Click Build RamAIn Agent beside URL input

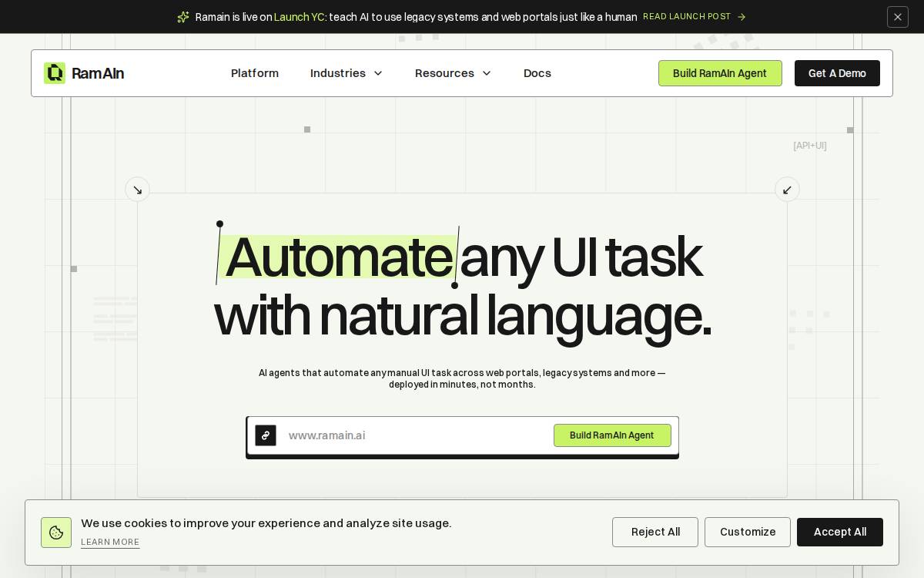[612, 435]
